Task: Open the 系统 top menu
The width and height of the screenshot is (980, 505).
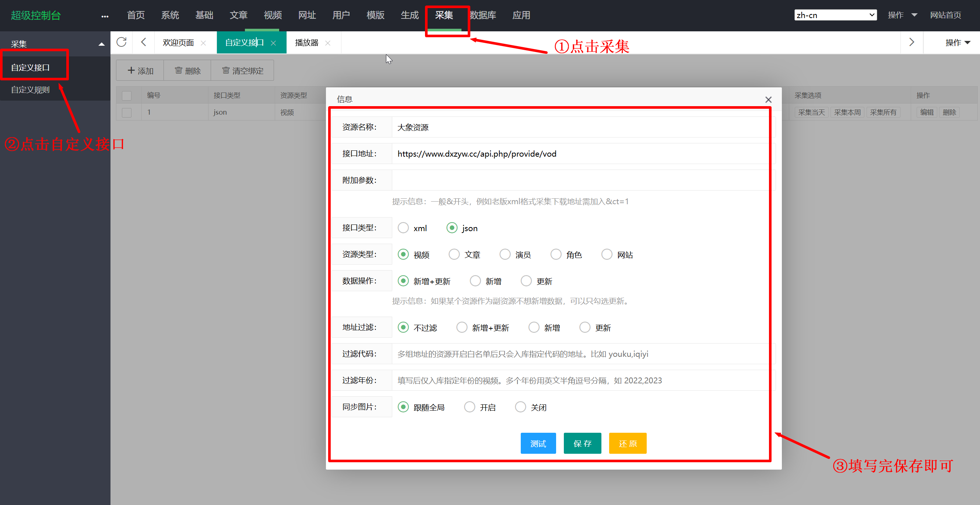Action: [x=170, y=15]
